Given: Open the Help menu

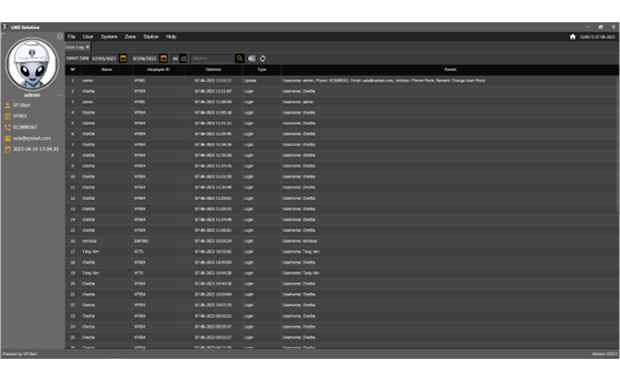Looking at the screenshot, I should pos(171,37).
